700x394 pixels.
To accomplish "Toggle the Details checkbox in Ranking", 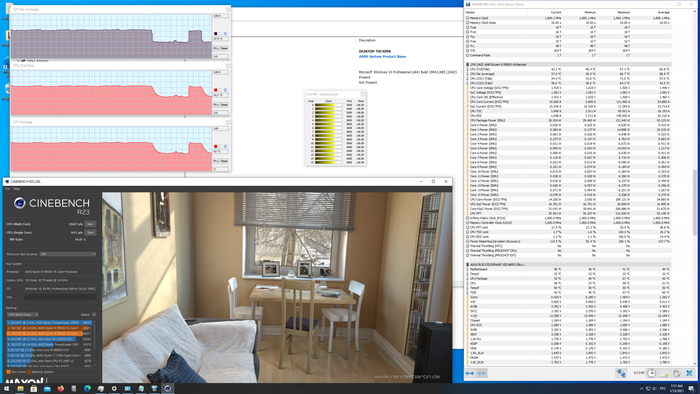I will [94, 315].
